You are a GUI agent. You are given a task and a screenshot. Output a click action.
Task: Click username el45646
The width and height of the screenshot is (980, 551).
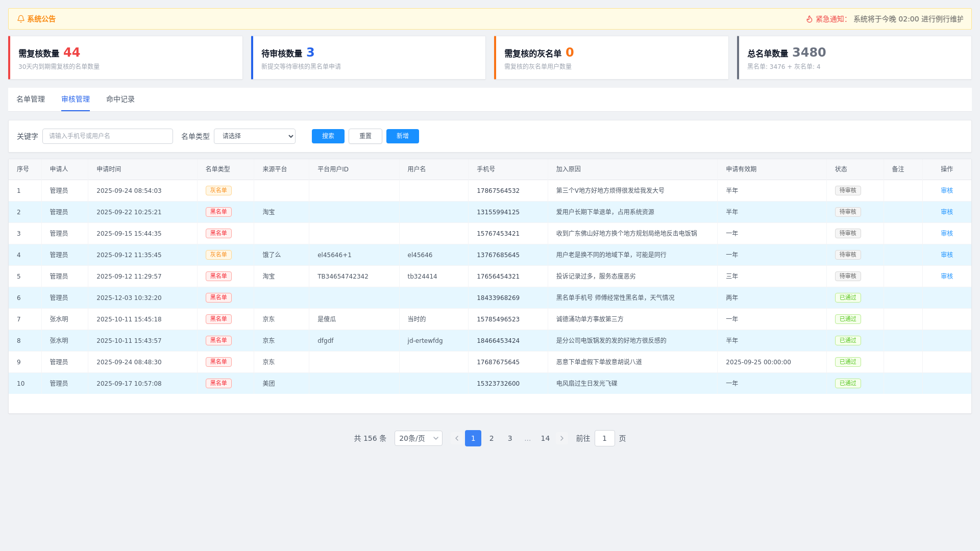(420, 255)
